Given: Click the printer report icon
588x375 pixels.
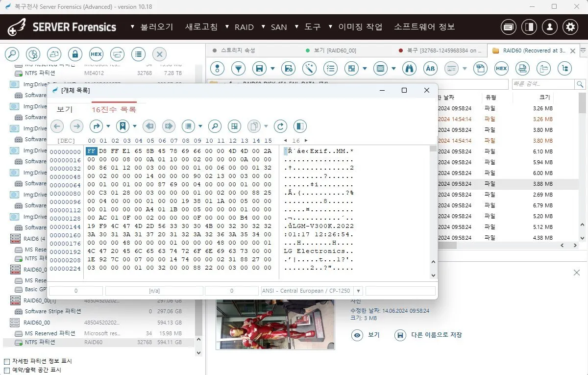Looking at the screenshot, I should (522, 68).
